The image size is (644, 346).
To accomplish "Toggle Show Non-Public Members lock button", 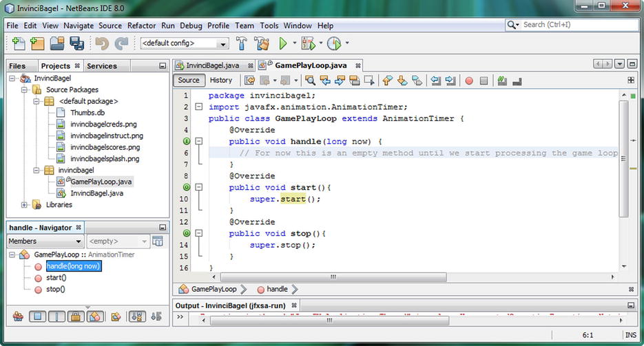I will [76, 316].
